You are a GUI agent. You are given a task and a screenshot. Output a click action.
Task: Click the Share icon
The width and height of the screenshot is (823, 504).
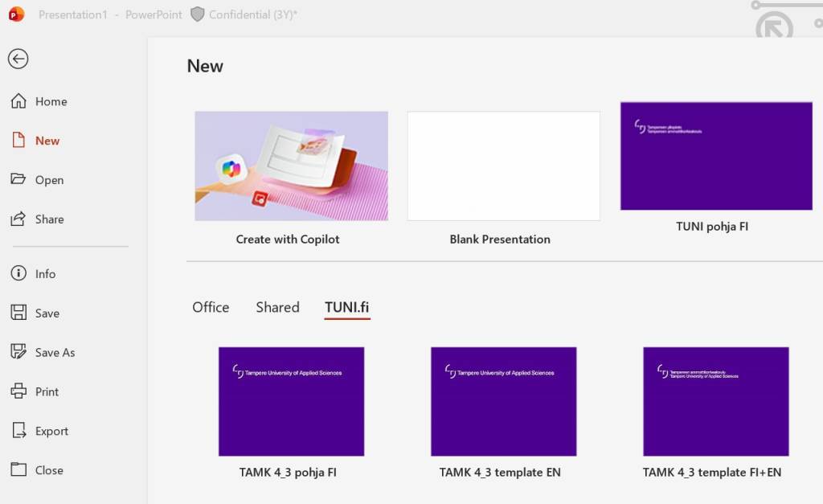(18, 219)
